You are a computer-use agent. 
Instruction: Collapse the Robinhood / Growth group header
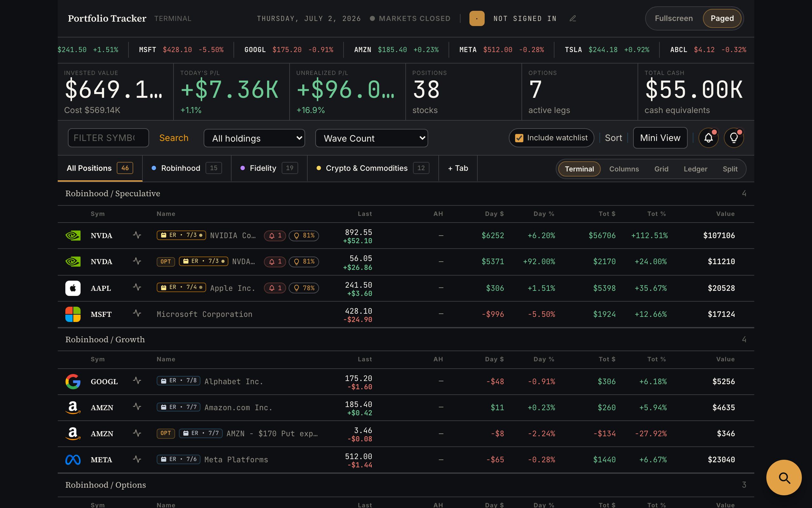point(406,339)
